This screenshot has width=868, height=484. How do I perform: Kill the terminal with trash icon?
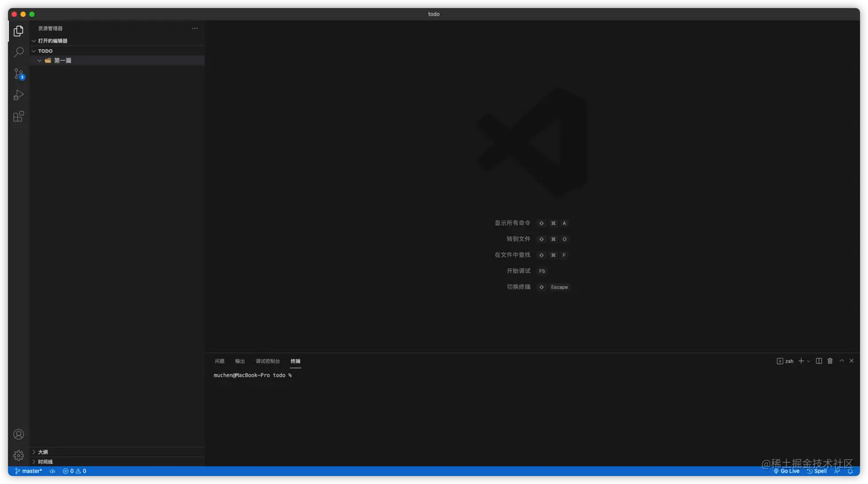(830, 361)
